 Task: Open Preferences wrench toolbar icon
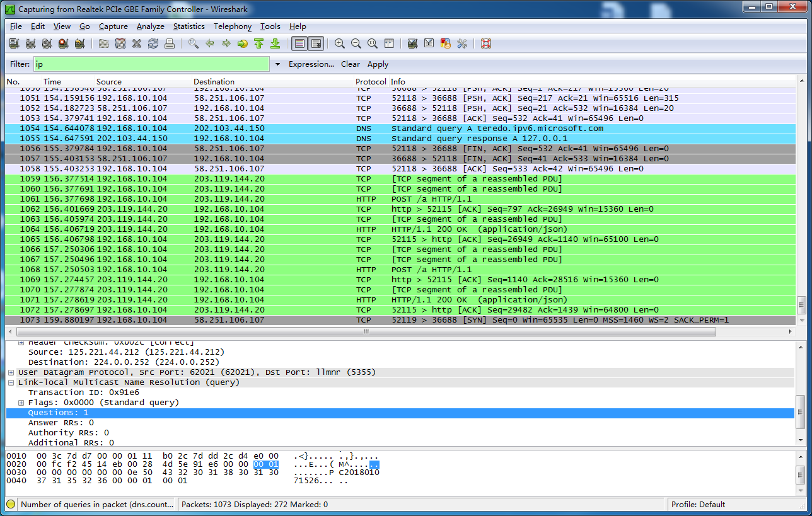pyautogui.click(x=462, y=43)
